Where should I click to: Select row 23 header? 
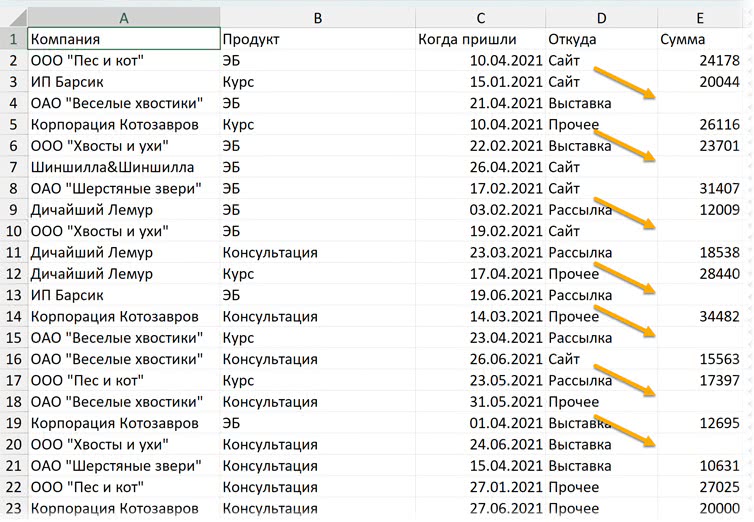13,509
